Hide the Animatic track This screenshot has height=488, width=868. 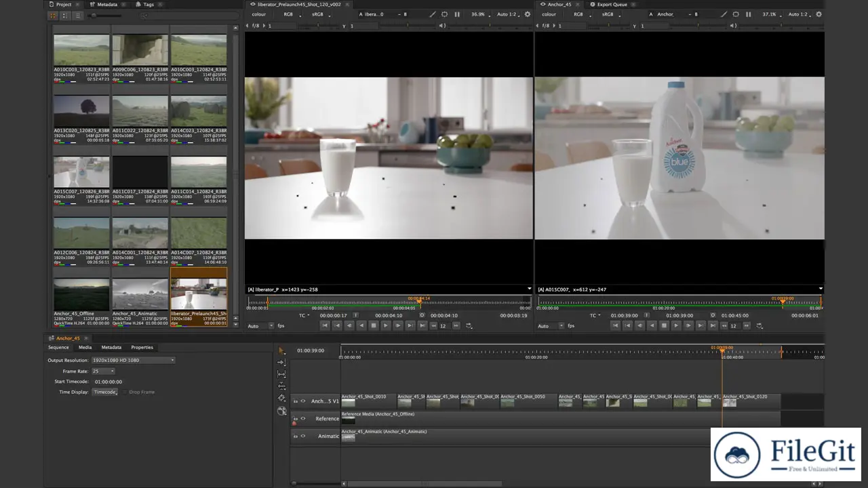point(303,436)
